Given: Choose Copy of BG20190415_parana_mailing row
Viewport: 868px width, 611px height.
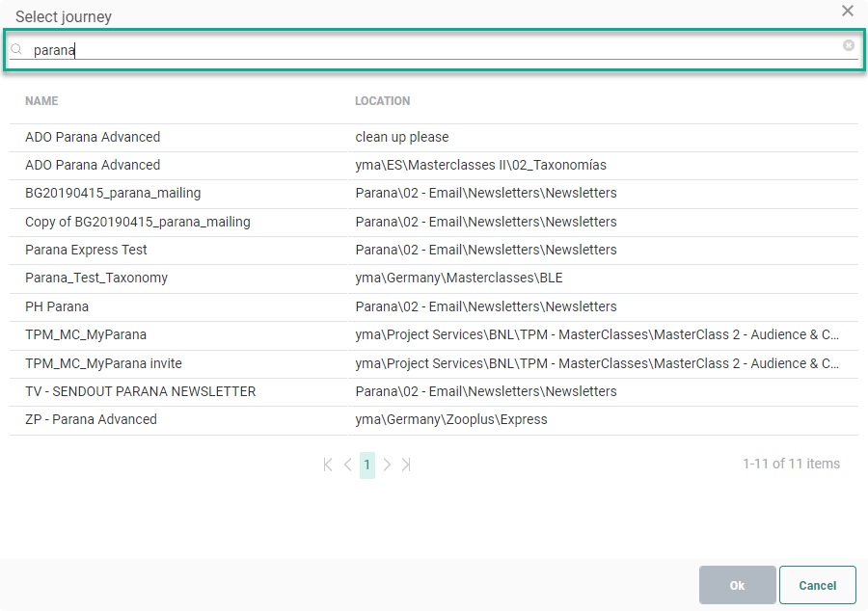Looking at the screenshot, I should coord(137,222).
